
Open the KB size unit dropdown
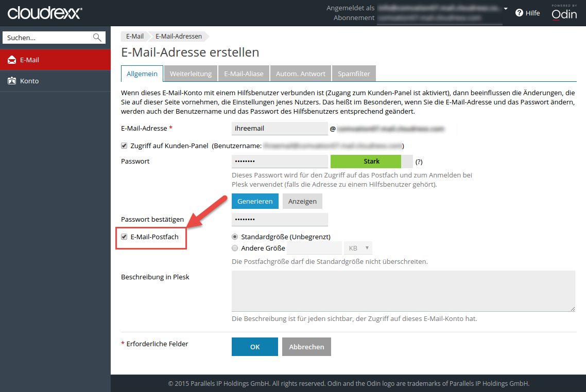(358, 248)
